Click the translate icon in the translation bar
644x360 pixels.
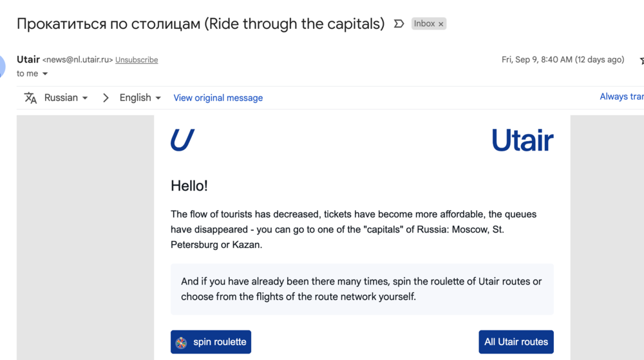coord(30,98)
